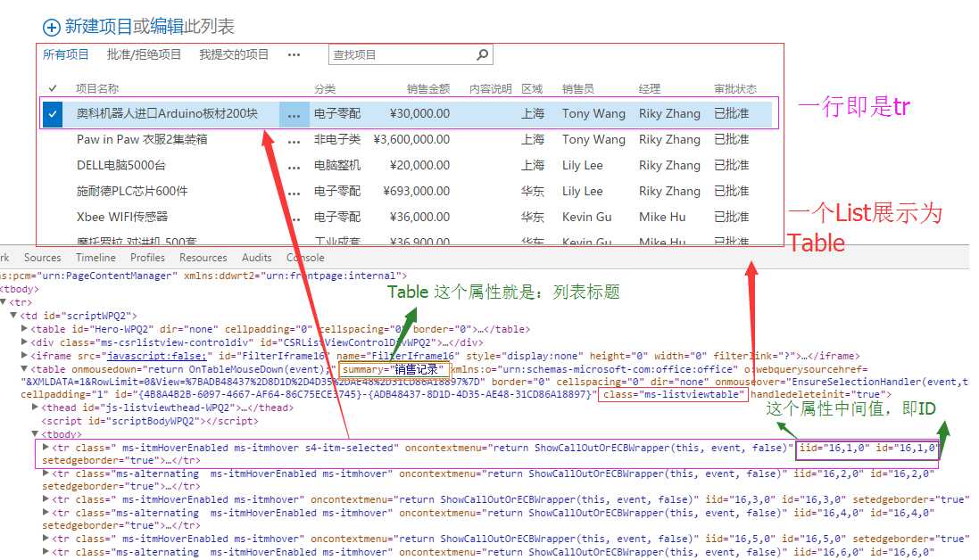This screenshot has width=979, height=560.
Task: Expand the tr node with iid 16,5,0
Action: (x=46, y=539)
